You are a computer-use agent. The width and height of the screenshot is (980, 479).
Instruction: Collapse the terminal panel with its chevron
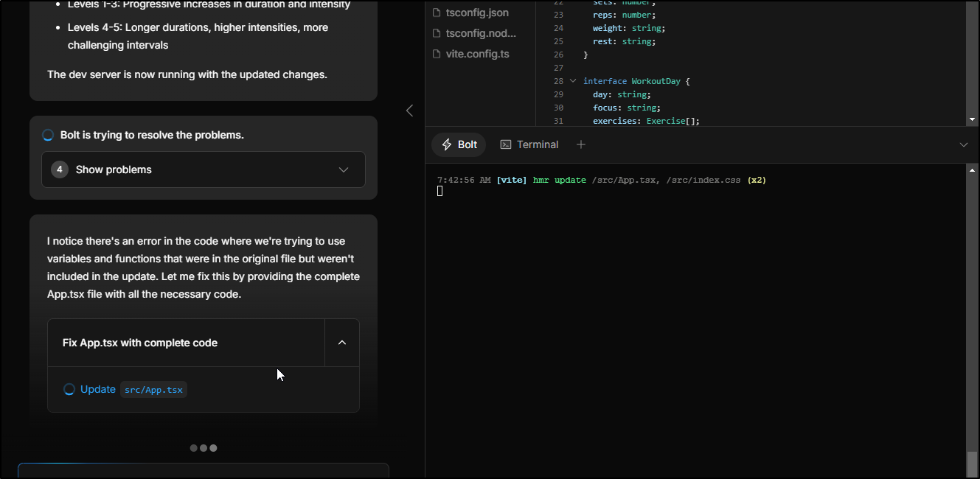(x=964, y=144)
